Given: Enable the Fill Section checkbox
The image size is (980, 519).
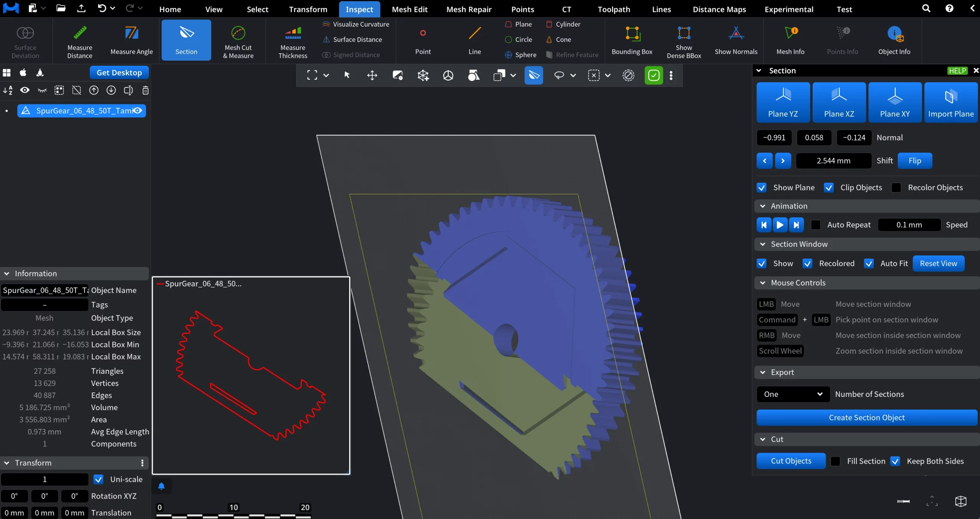Looking at the screenshot, I should [835, 461].
